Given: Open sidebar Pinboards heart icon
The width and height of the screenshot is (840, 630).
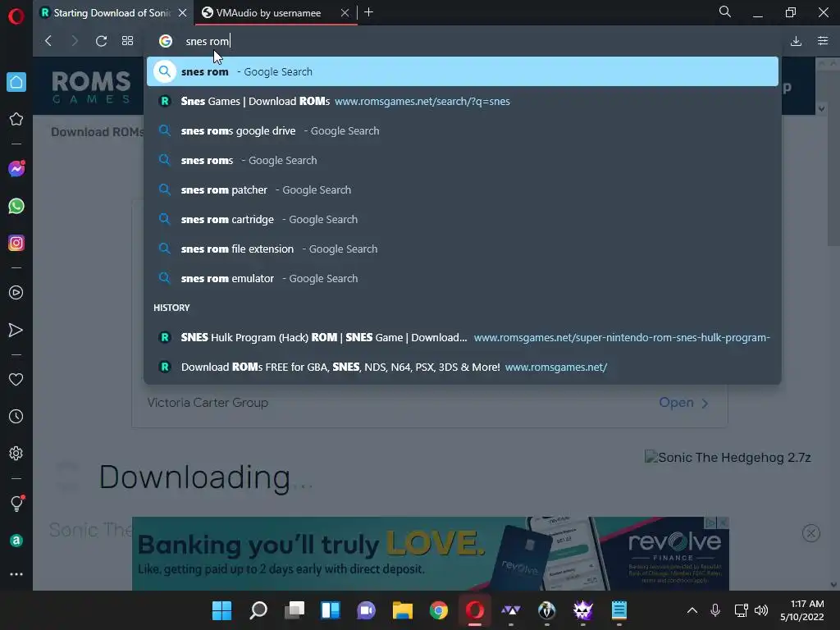Looking at the screenshot, I should 16,379.
